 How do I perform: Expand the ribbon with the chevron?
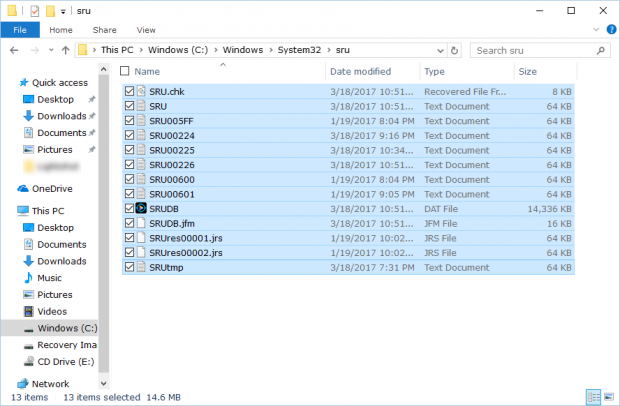click(x=596, y=30)
